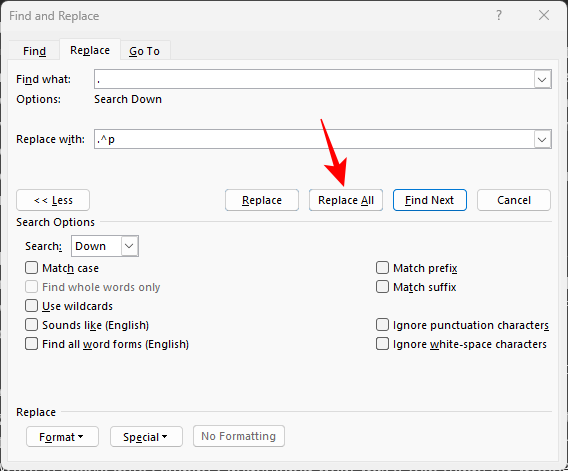Switch to the Find tab

click(x=34, y=51)
